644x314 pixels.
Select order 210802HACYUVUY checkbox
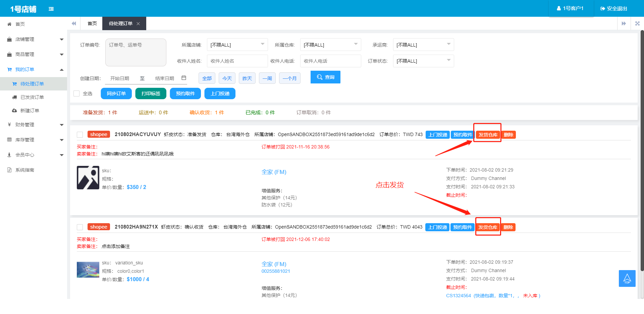[x=80, y=135]
